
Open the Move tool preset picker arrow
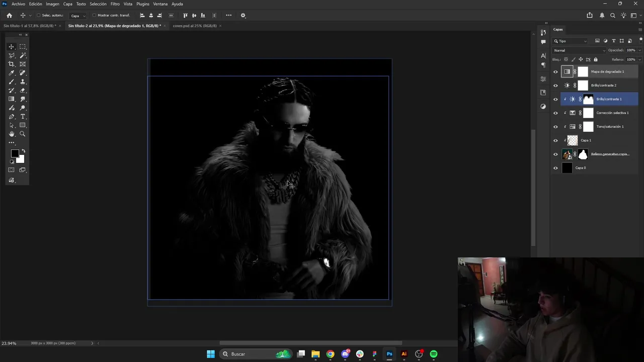30,16
